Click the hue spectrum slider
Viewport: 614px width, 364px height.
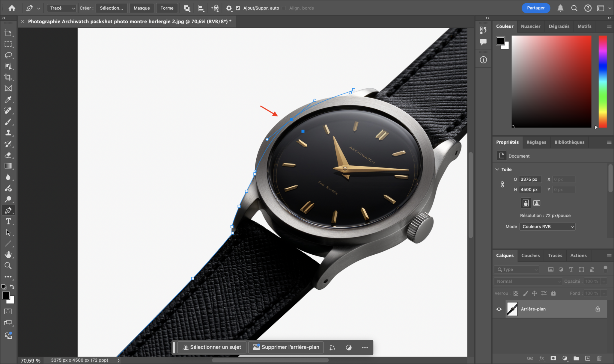(603, 81)
